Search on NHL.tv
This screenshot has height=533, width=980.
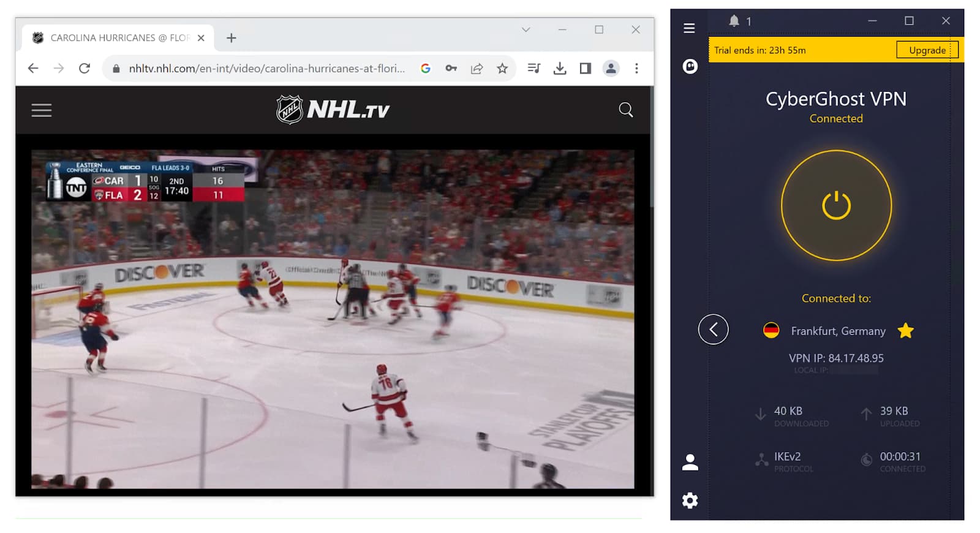[x=625, y=110]
